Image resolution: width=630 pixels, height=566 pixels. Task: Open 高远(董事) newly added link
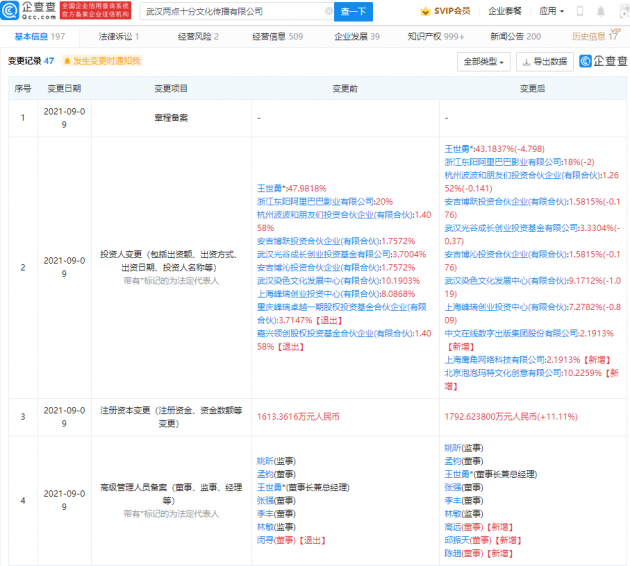464,527
